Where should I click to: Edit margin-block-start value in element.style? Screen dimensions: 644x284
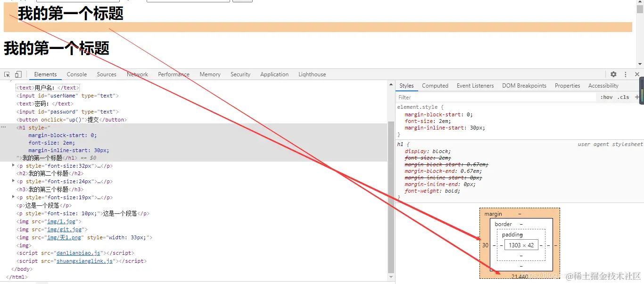coord(468,114)
